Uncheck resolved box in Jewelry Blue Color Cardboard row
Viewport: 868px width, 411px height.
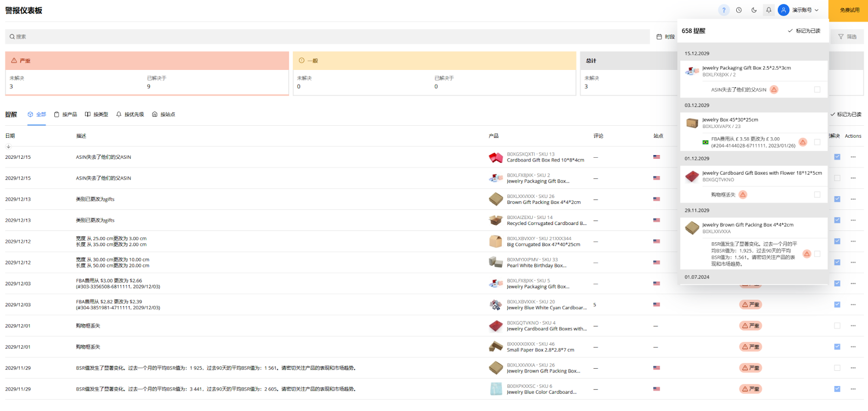[x=837, y=389]
